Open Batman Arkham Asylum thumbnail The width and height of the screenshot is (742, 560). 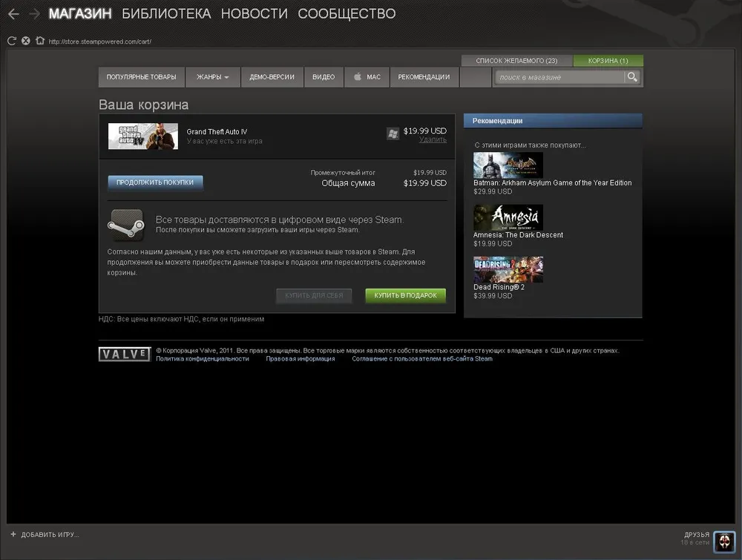pos(508,165)
